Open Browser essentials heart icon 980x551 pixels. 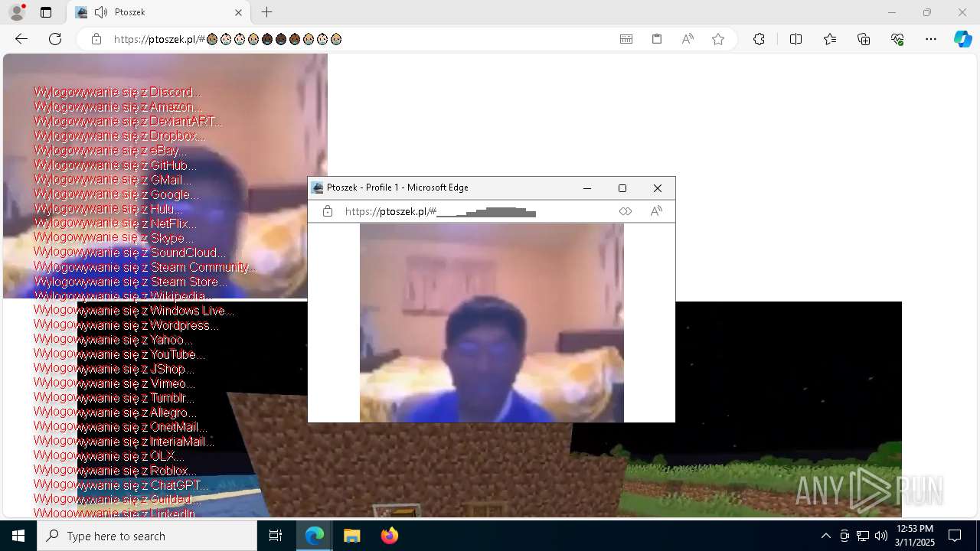click(x=897, y=39)
